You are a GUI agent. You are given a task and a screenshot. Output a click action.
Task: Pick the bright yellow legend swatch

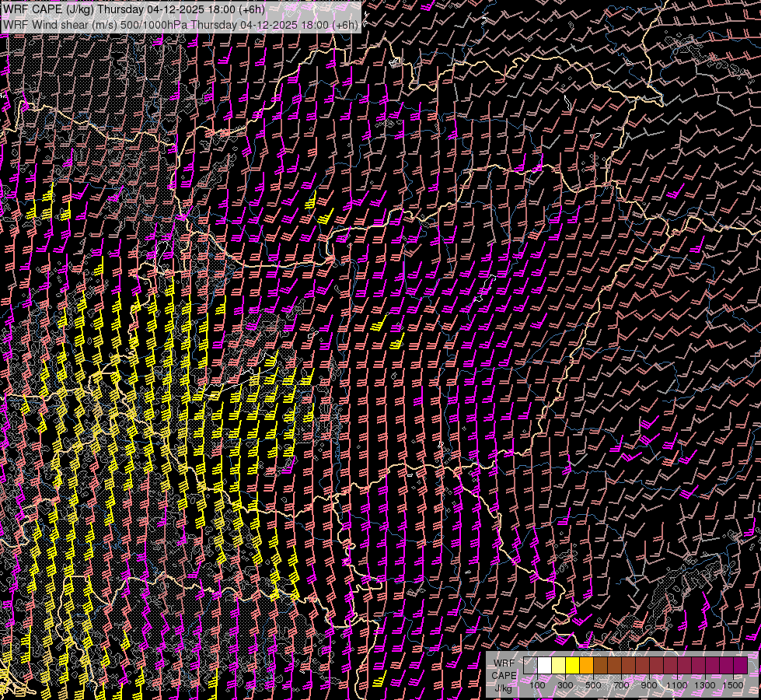[572, 665]
